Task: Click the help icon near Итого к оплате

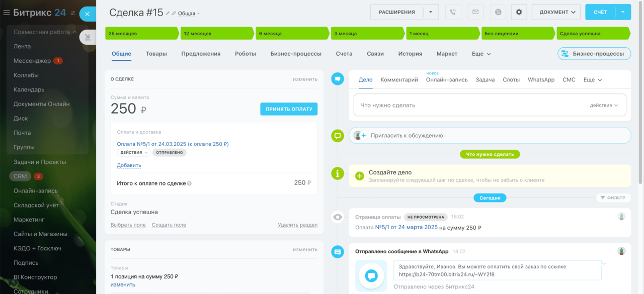Action: pyautogui.click(x=189, y=183)
